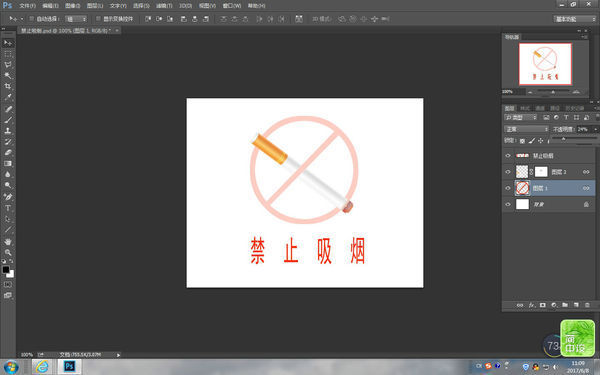Hide the 禁止吸烟 text layer
Viewport: 600px width, 375px height.
pos(508,156)
